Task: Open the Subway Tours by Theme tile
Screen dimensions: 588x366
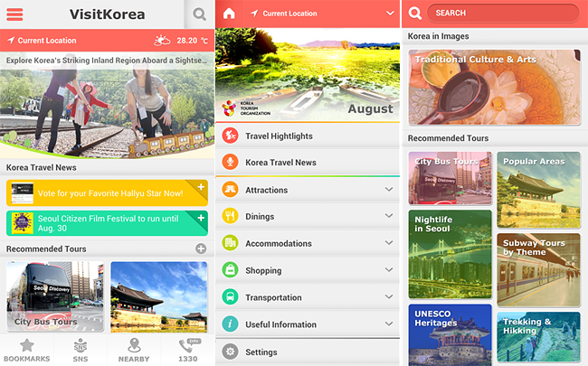Action: coord(538,269)
